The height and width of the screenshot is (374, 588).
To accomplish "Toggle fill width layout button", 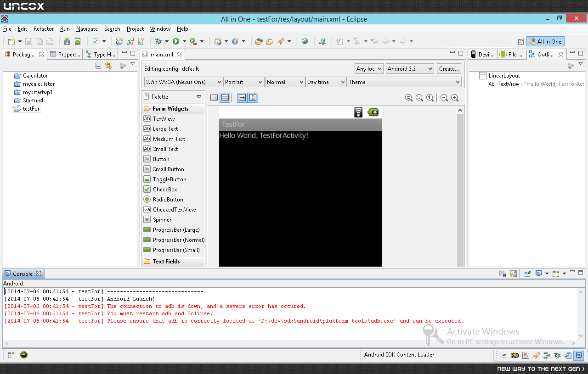I will [x=242, y=97].
